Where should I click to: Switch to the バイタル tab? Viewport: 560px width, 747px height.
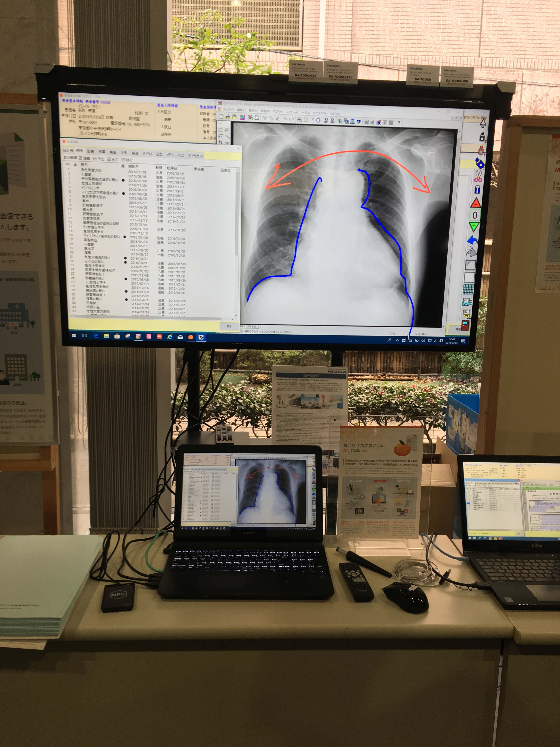click(x=148, y=154)
